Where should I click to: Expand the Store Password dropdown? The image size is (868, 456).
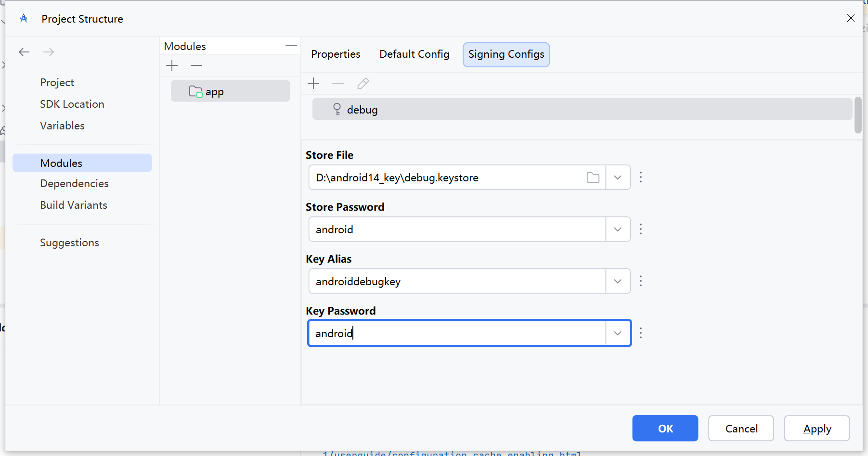pyautogui.click(x=618, y=229)
